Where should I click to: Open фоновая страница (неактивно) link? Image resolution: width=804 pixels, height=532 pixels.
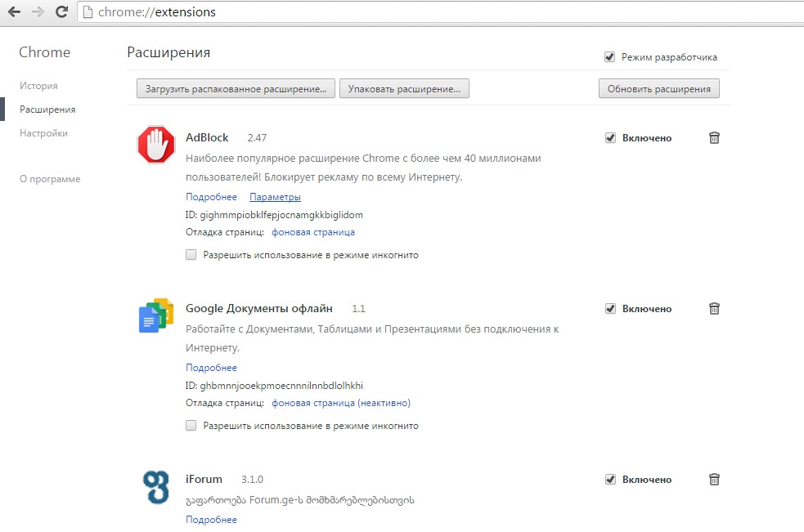[x=341, y=403]
